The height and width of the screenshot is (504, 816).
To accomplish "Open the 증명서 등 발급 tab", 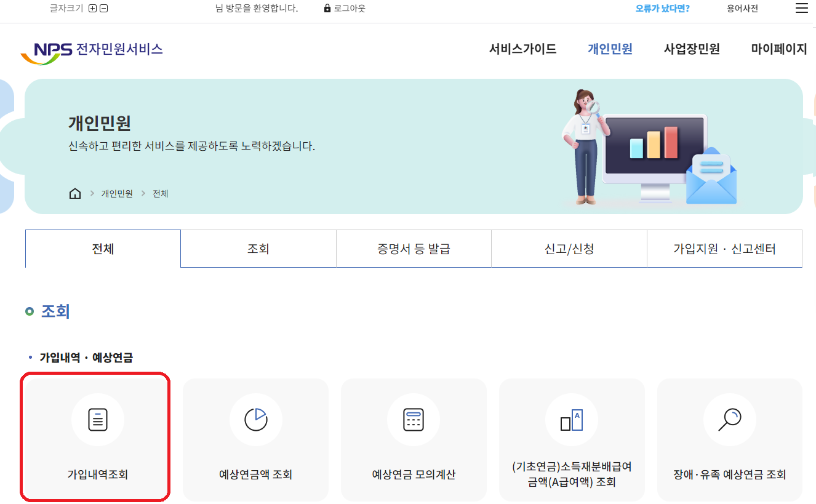I will (414, 248).
